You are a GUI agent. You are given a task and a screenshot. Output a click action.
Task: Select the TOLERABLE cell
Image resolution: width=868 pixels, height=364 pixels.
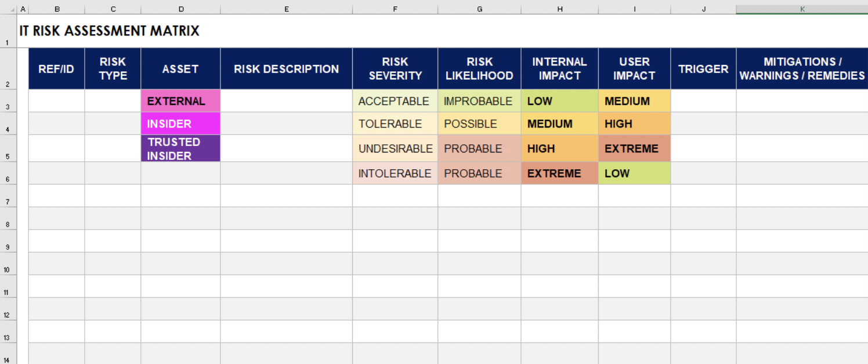point(395,123)
